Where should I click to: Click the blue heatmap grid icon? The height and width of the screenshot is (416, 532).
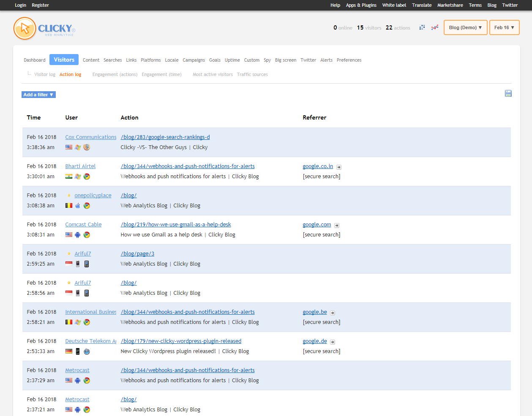point(422,27)
